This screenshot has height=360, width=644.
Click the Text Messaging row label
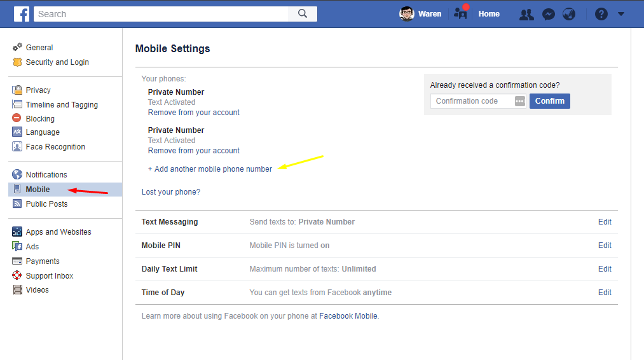170,222
